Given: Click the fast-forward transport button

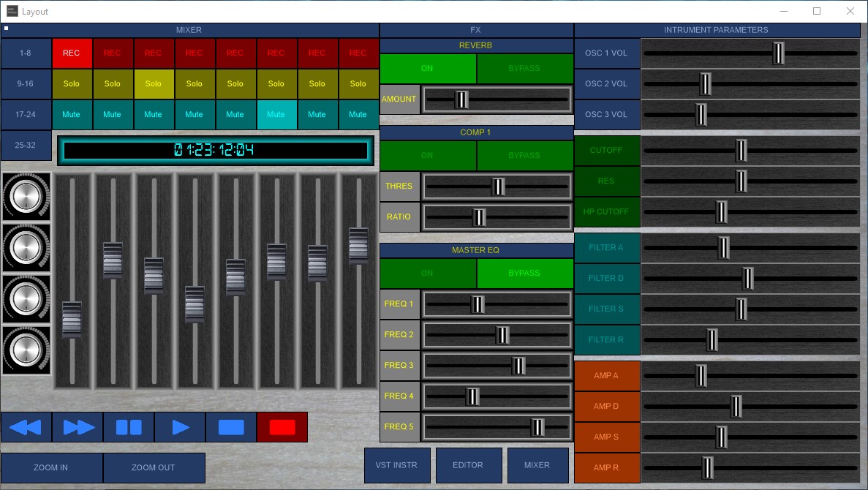Looking at the screenshot, I should coord(78,427).
